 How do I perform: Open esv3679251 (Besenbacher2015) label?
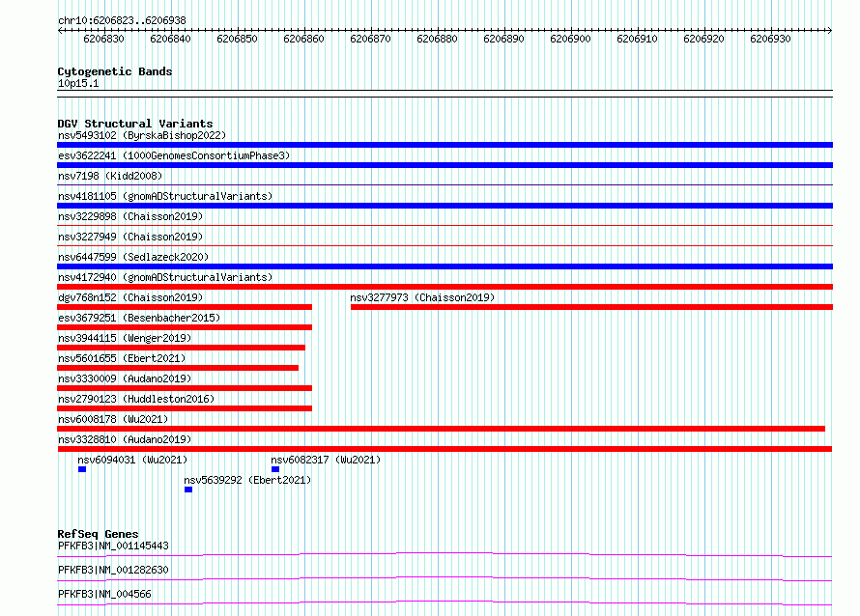(139, 318)
